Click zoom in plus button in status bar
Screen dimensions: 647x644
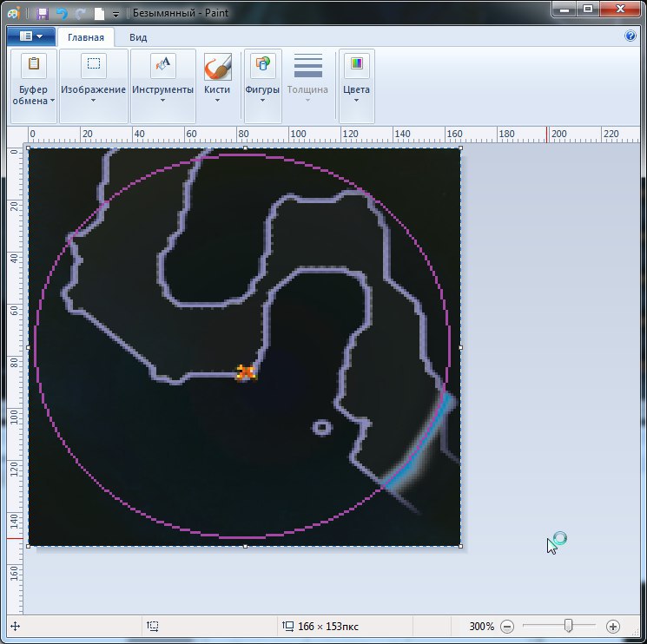click(613, 627)
